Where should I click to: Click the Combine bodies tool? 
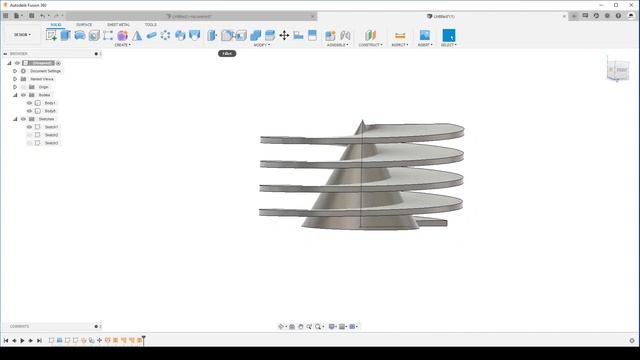[256, 36]
